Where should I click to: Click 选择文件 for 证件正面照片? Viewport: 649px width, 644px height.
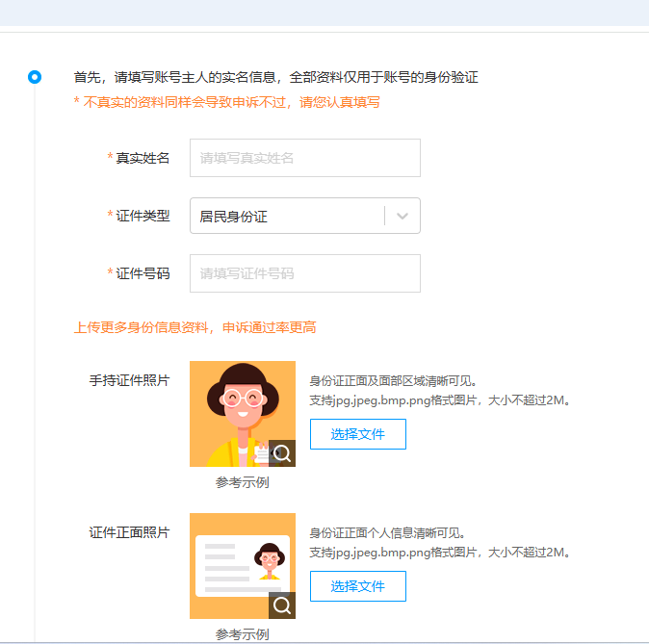358,586
